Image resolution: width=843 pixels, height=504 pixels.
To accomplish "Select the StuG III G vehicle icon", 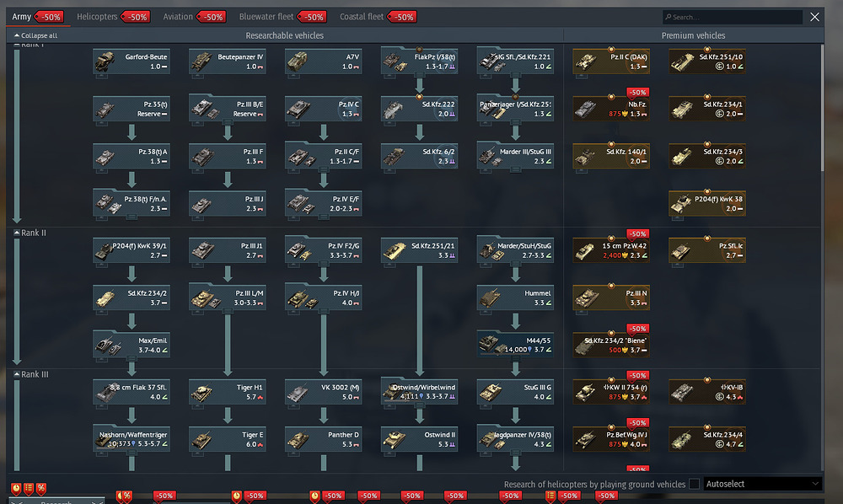I will [x=489, y=392].
